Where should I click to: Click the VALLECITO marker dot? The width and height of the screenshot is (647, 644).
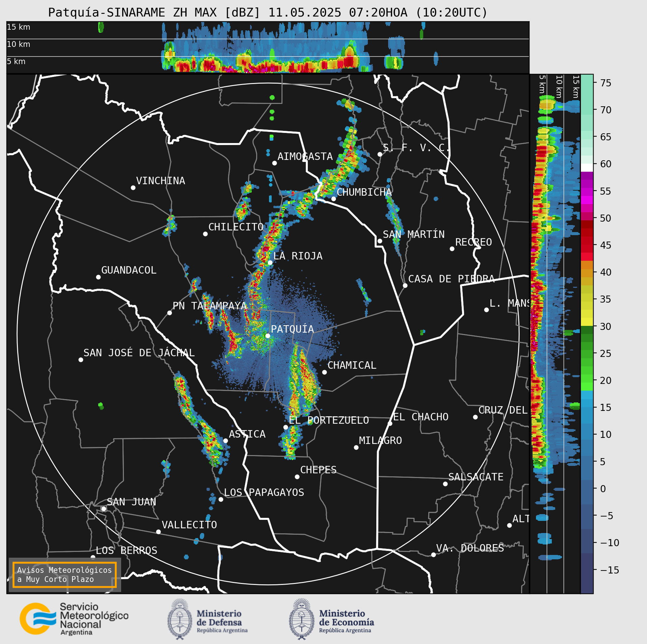tap(158, 532)
